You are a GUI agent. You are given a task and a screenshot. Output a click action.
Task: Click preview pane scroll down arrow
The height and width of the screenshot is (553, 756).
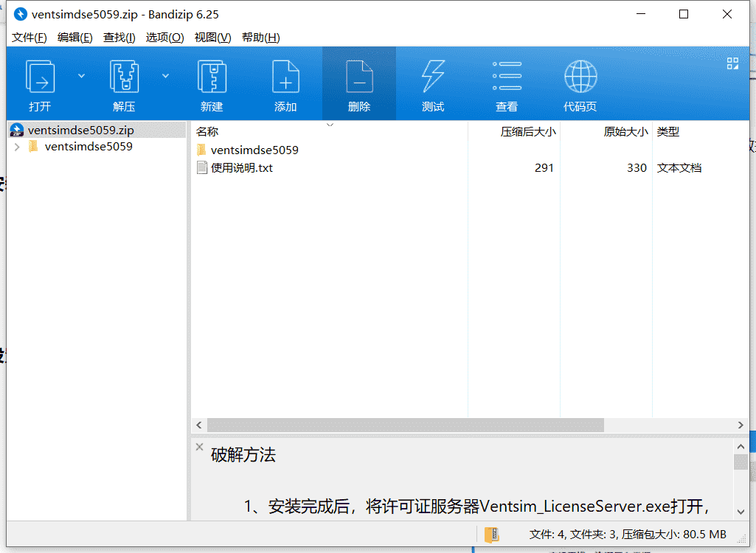click(x=741, y=512)
